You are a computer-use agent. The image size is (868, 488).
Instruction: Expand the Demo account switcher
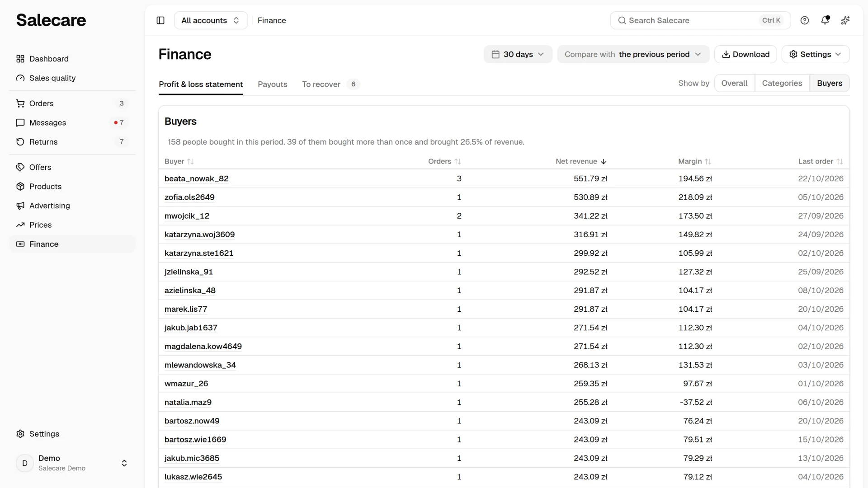[x=72, y=463]
